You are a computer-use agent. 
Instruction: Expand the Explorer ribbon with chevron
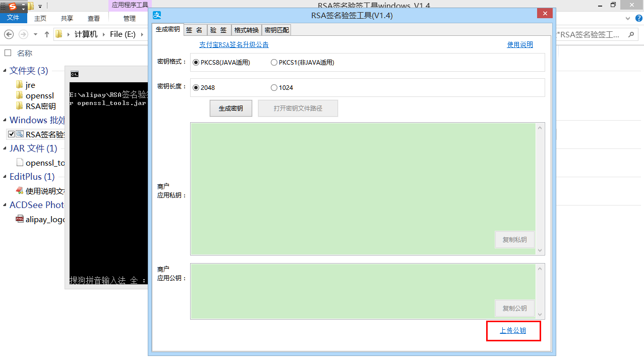(627, 18)
